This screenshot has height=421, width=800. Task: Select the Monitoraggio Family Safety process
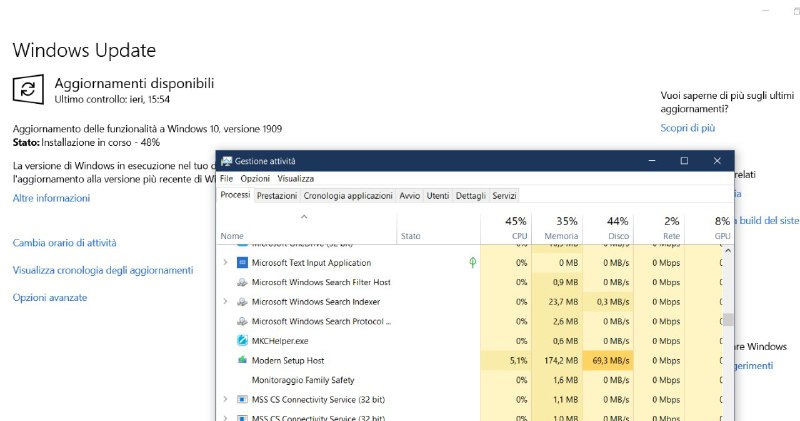(303, 380)
